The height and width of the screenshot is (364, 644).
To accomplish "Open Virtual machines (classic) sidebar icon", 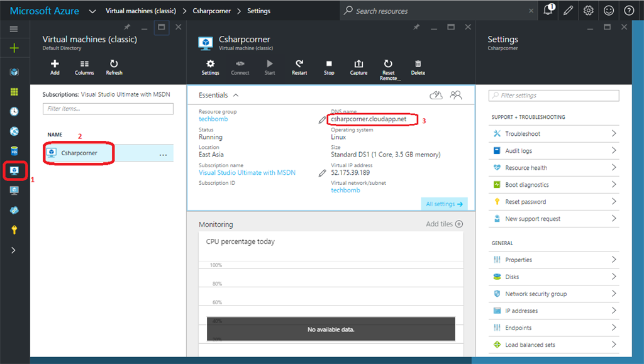I will coord(14,170).
